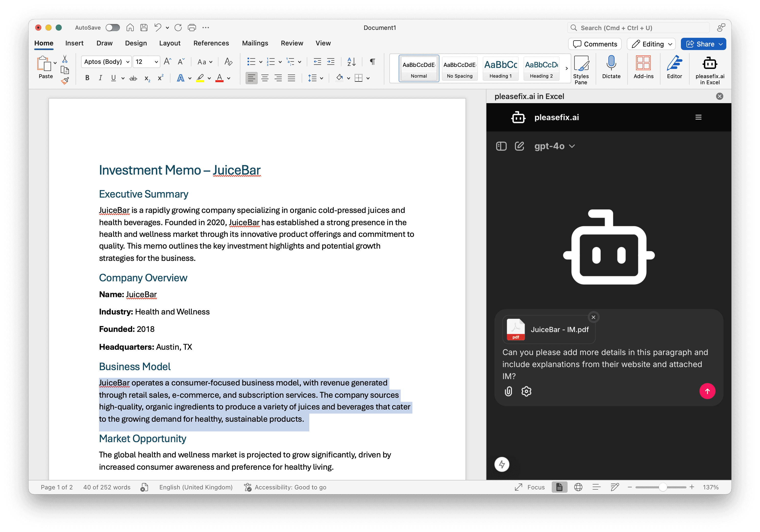Toggle superscript formatting

[160, 78]
